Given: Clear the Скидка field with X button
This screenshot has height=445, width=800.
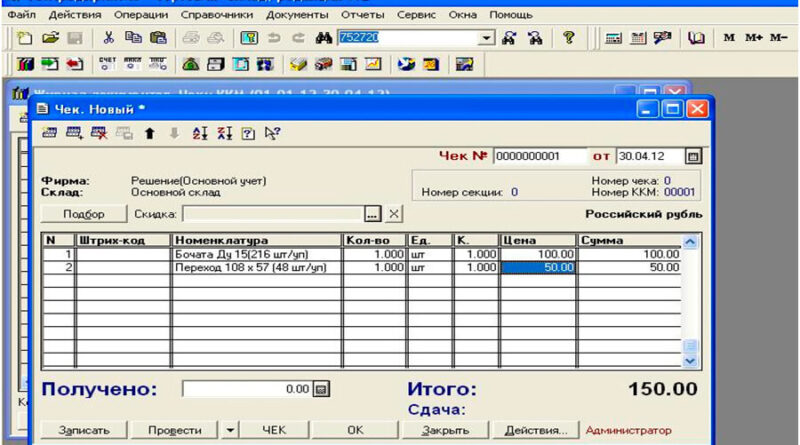Looking at the screenshot, I should pos(394,214).
